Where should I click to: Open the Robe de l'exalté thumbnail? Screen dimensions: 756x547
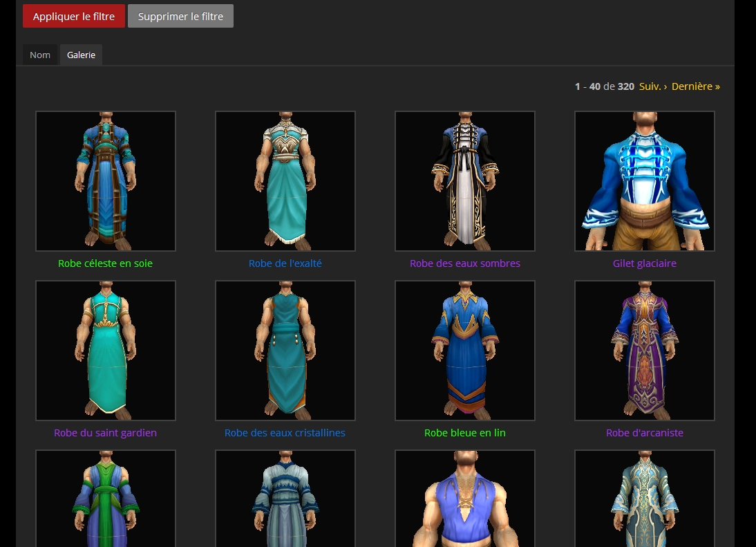pos(285,181)
